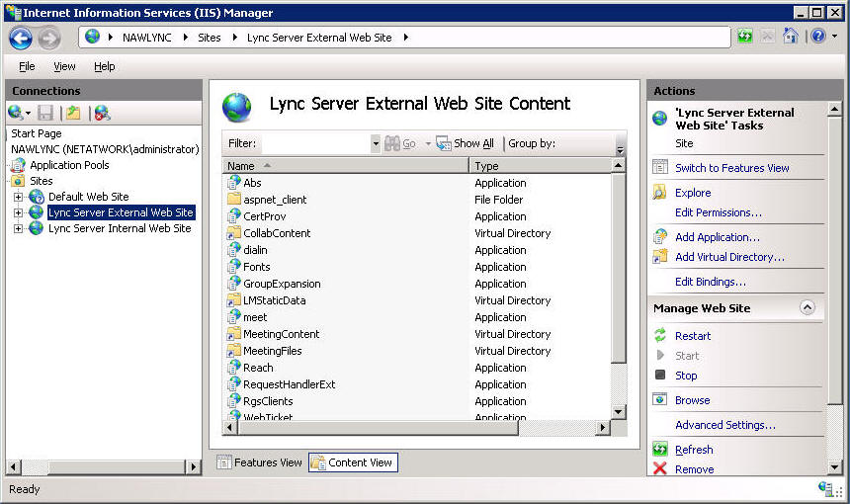This screenshot has height=504, width=850.
Task: Click the Stop black square icon
Action: 660,375
